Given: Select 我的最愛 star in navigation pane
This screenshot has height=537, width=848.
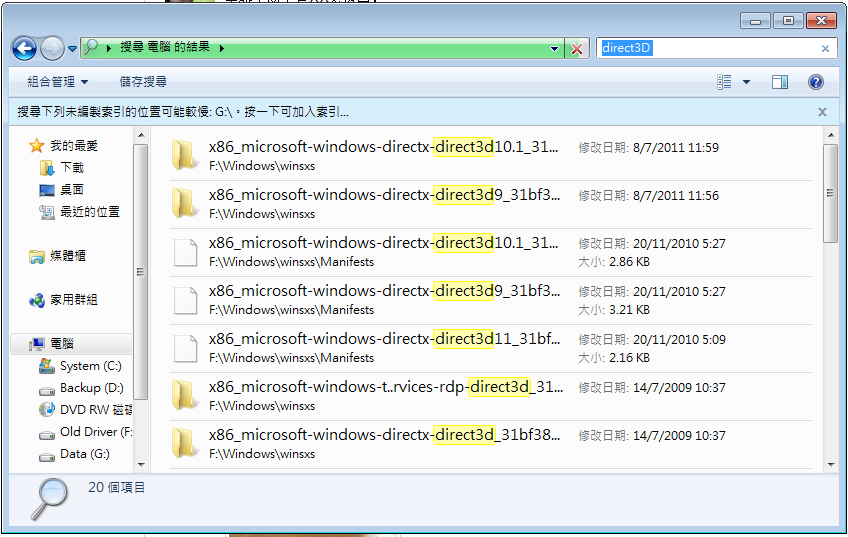Looking at the screenshot, I should [36, 145].
